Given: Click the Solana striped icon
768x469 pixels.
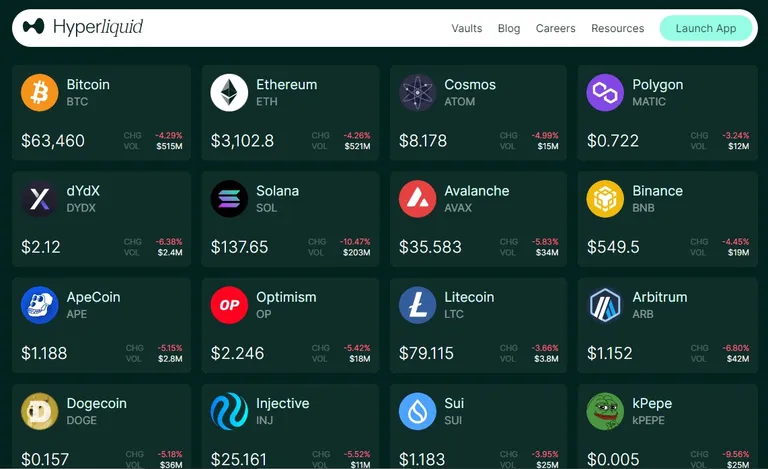Looking at the screenshot, I should pyautogui.click(x=229, y=199).
